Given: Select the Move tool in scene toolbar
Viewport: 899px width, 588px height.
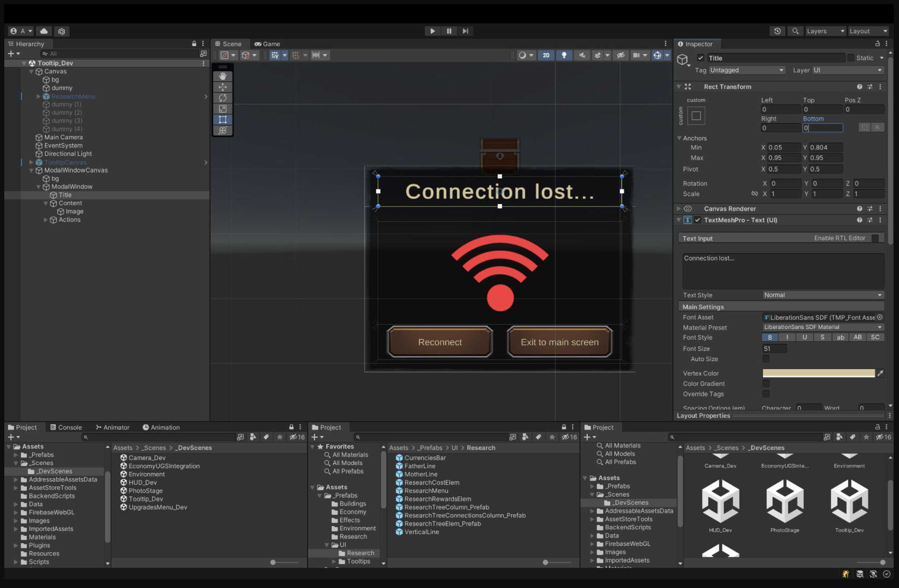Looking at the screenshot, I should pyautogui.click(x=223, y=87).
